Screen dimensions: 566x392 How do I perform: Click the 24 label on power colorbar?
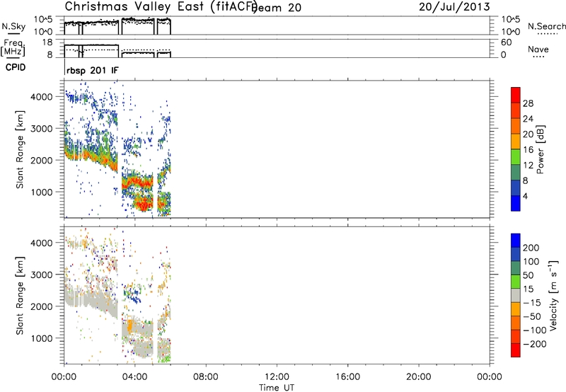point(528,119)
